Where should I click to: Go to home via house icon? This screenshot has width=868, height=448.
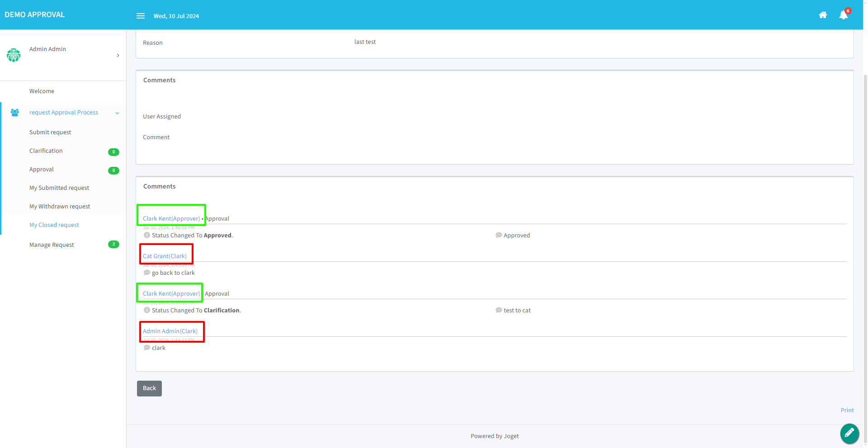point(823,15)
